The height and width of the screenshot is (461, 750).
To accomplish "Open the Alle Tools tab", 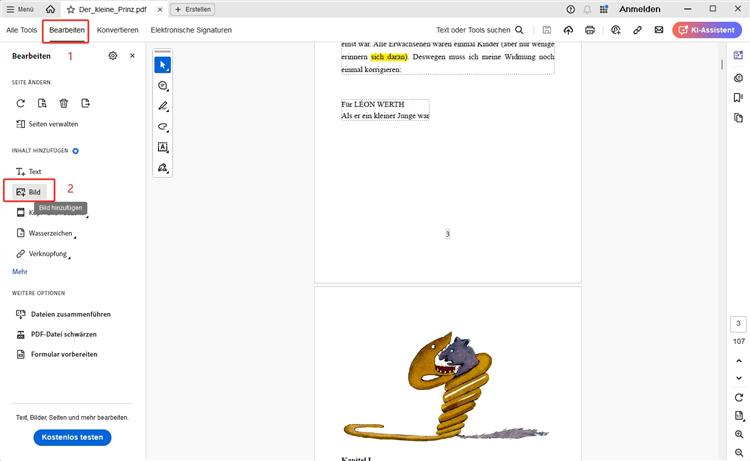I will (21, 30).
